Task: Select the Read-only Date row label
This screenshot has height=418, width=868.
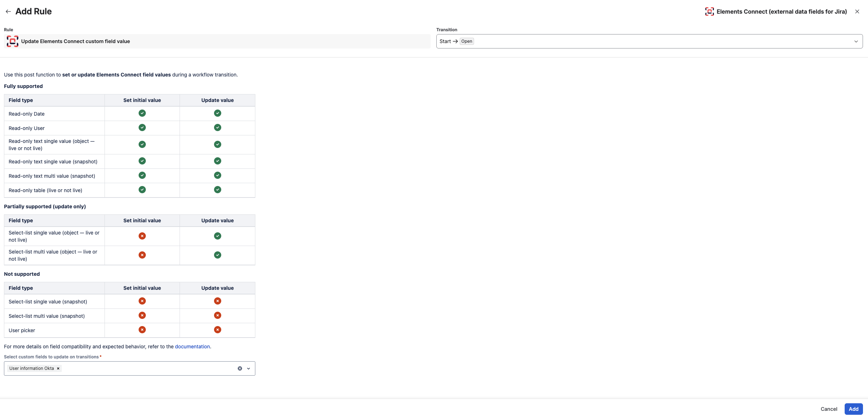Action: pyautogui.click(x=27, y=114)
